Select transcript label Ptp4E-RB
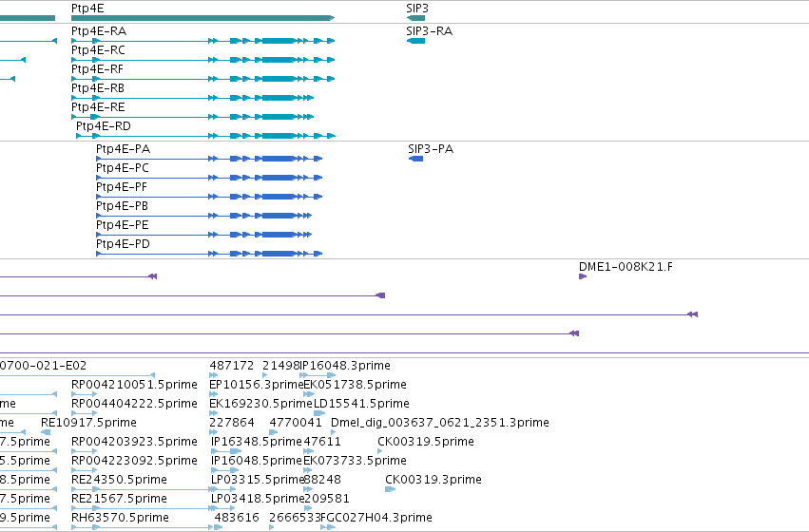This screenshot has width=809, height=532. 98,88
